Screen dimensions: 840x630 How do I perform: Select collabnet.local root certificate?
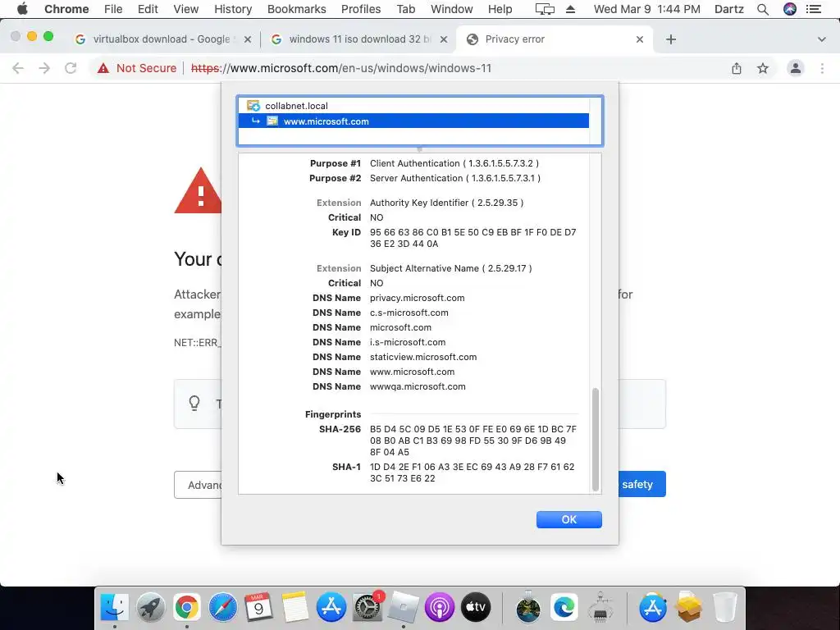pyautogui.click(x=413, y=106)
